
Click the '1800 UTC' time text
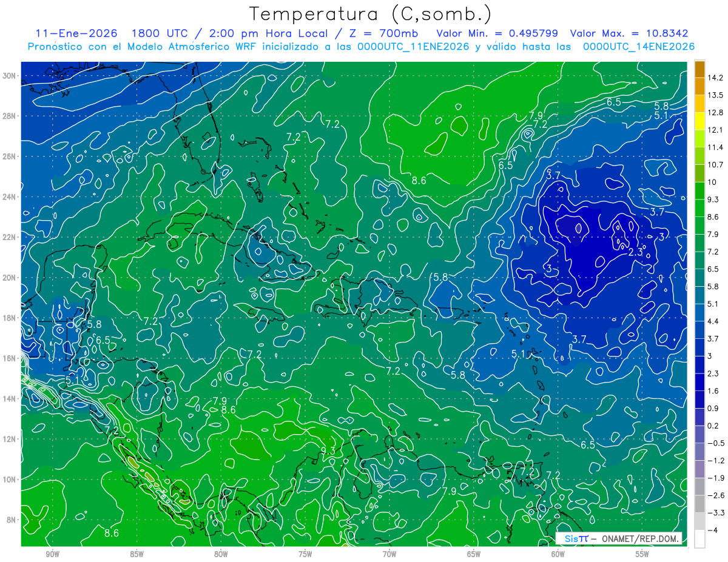pyautogui.click(x=159, y=33)
